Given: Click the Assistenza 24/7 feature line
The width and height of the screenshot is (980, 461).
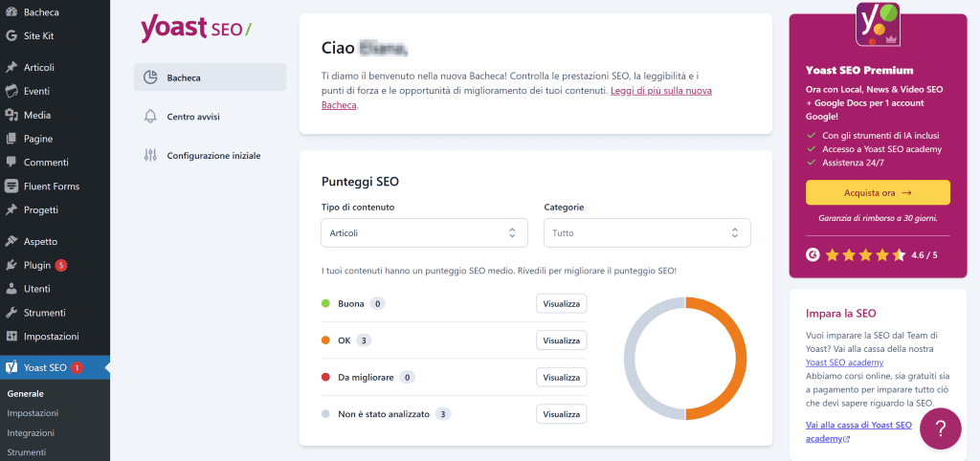Looking at the screenshot, I should click(x=846, y=163).
